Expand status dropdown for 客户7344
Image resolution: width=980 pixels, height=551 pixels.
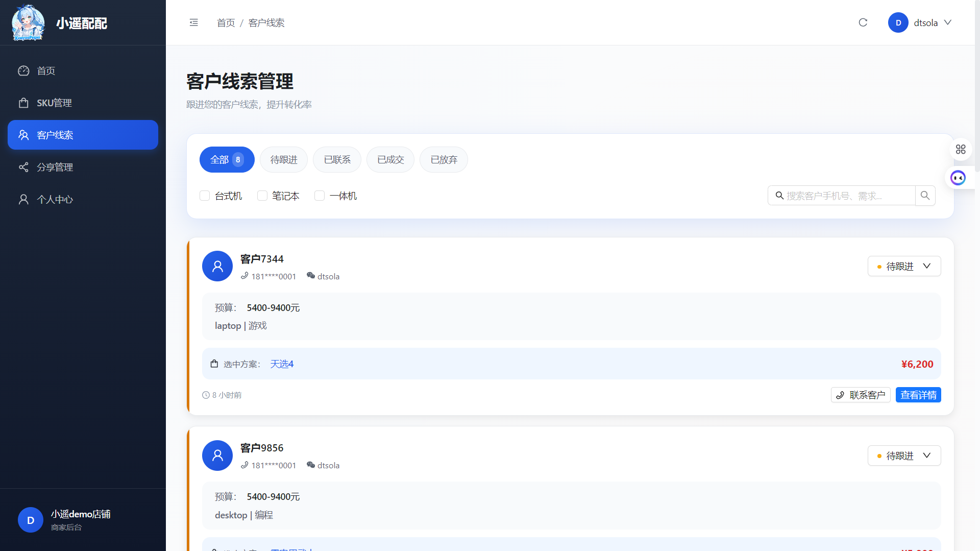[x=904, y=266]
